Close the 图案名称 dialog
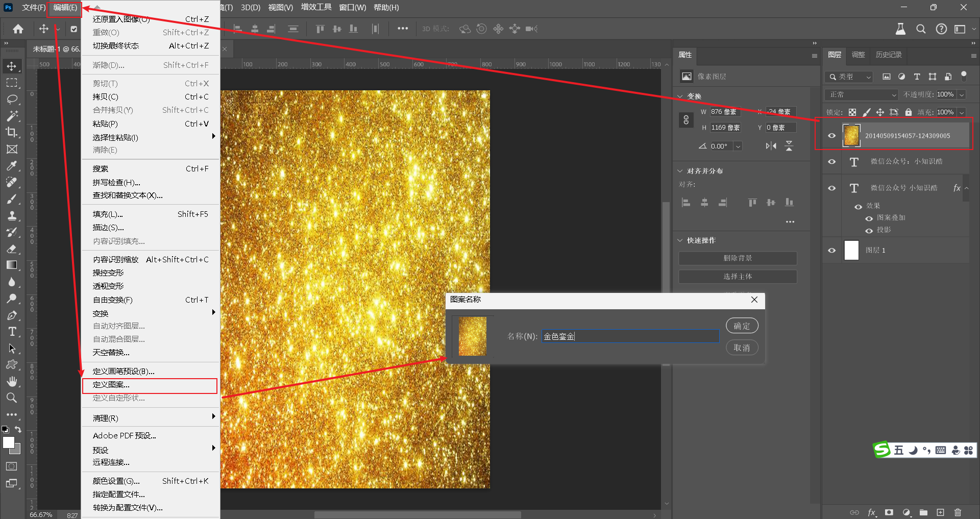 [754, 300]
